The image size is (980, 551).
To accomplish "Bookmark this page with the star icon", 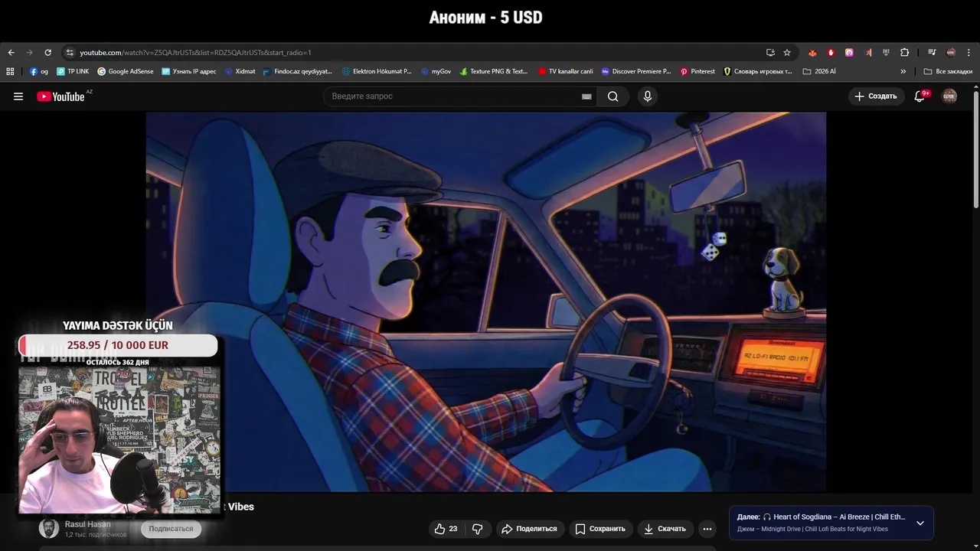I will tap(787, 53).
